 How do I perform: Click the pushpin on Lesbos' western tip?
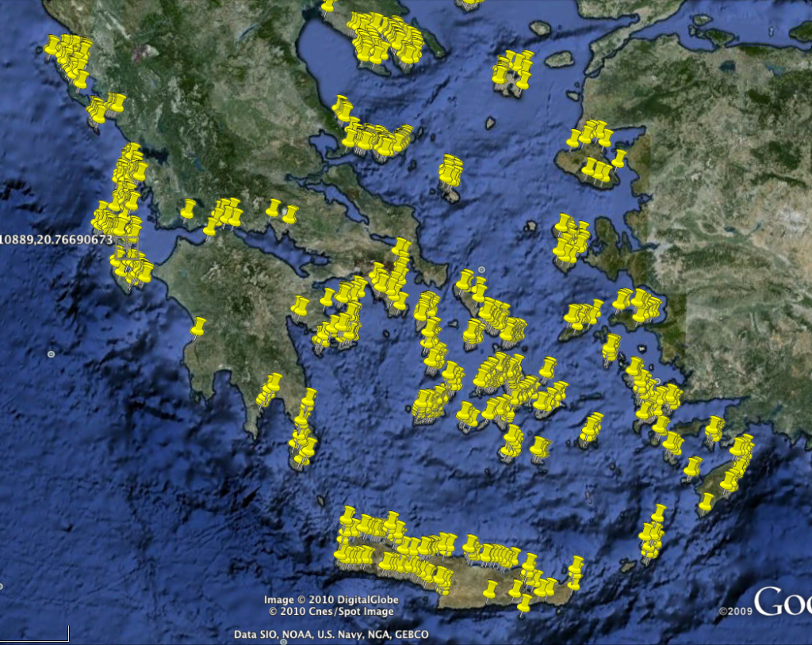573,139
